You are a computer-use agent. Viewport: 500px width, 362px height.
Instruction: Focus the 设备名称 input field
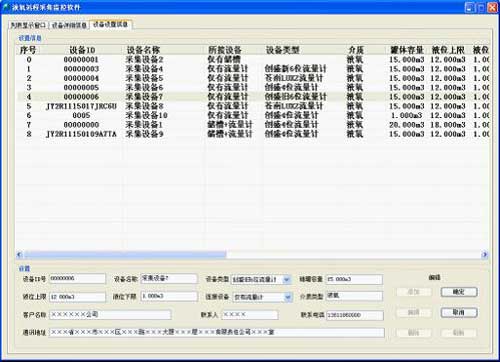point(169,278)
